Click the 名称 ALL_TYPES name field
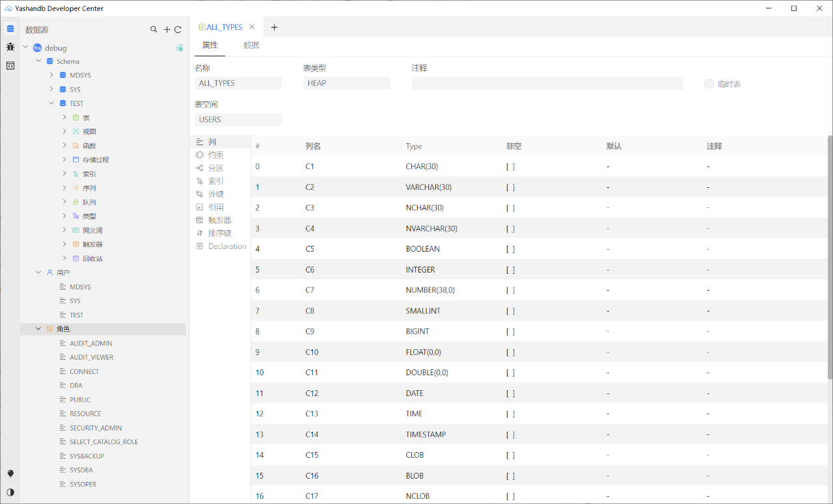Image resolution: width=833 pixels, height=504 pixels. pos(238,83)
